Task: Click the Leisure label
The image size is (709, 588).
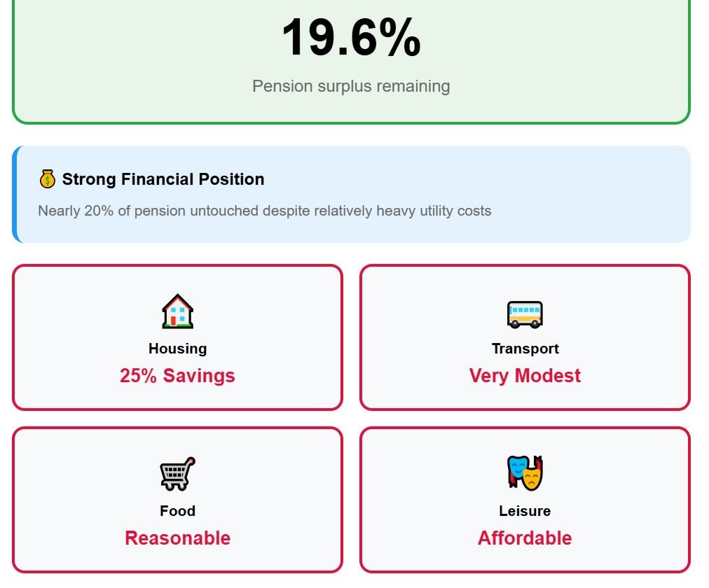Action: (x=525, y=511)
